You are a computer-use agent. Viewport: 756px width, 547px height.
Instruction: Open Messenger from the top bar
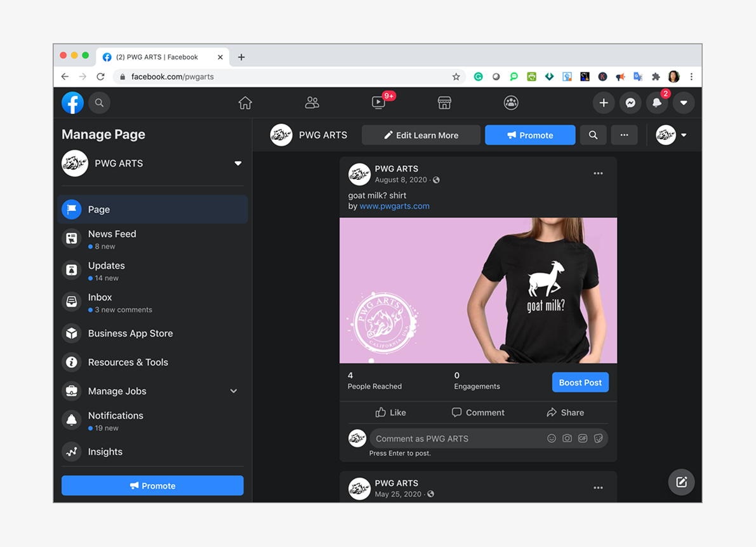(630, 103)
